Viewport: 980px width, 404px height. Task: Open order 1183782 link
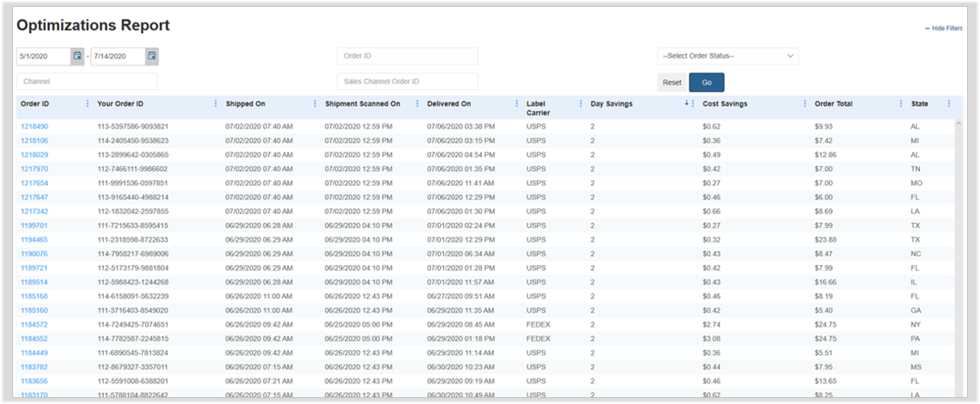[34, 367]
